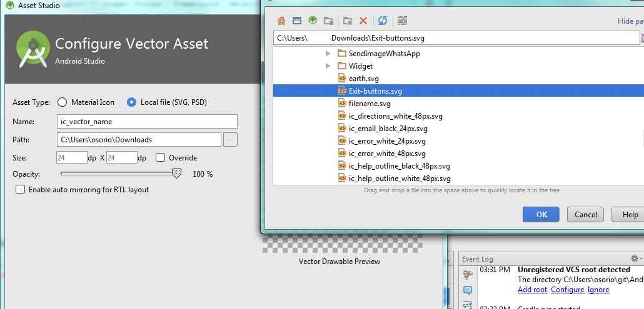Click the Event Log balloon notification icon
644x309 pixels.
(x=468, y=290)
